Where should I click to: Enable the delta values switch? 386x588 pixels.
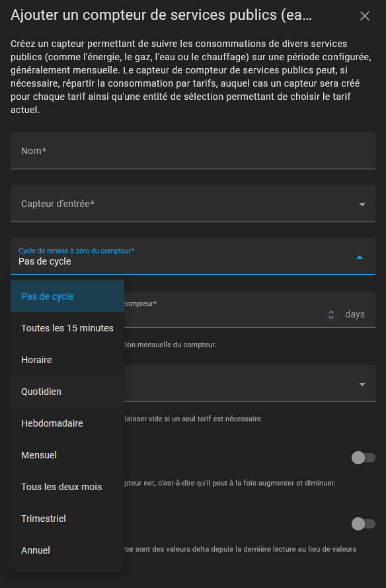click(x=363, y=524)
